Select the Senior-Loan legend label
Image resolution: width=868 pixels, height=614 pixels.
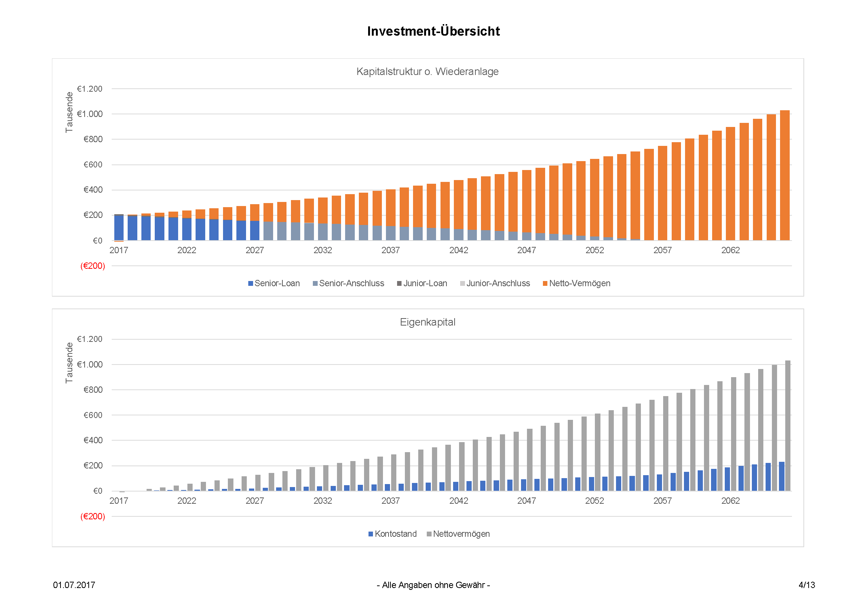click(x=277, y=284)
